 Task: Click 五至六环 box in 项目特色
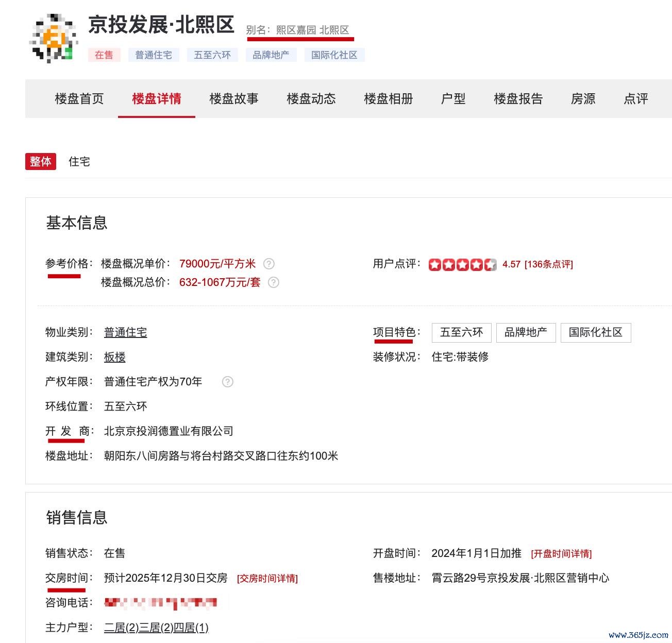(x=462, y=332)
